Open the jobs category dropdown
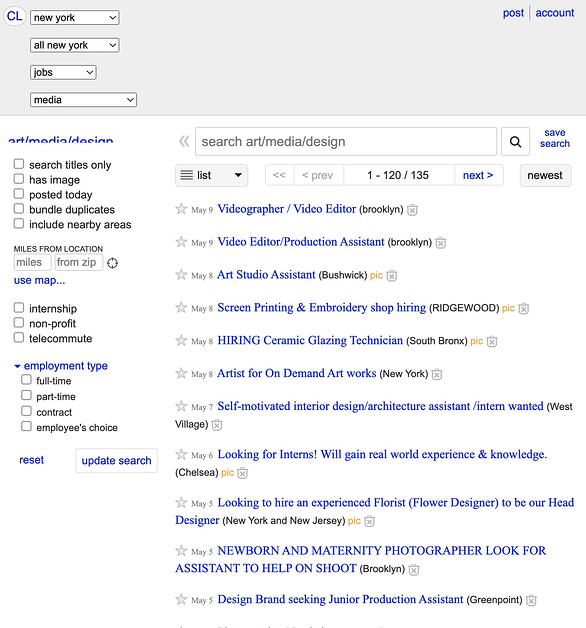 (x=63, y=72)
